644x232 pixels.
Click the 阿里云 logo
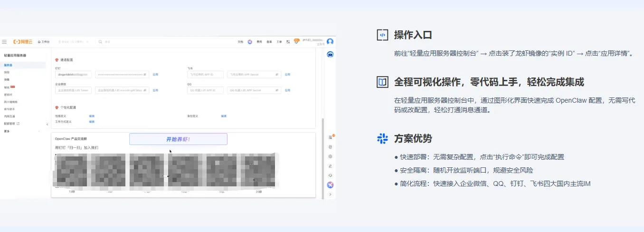[23, 42]
